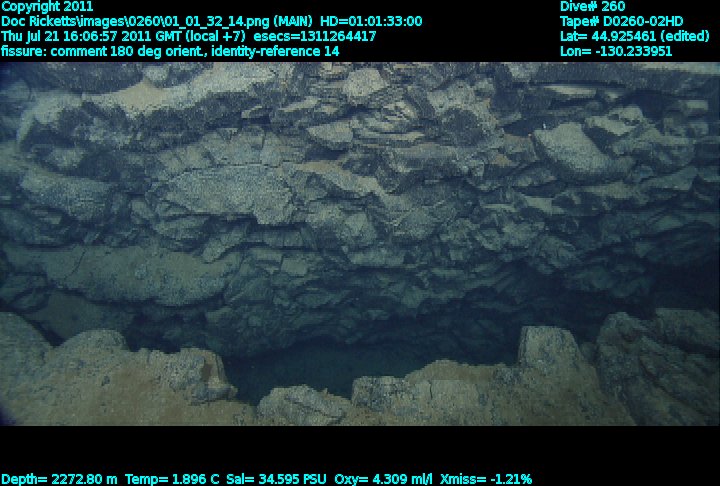The image size is (720, 486).
Task: Click the 'Tape# D0260-02HD' label
Action: coord(621,22)
